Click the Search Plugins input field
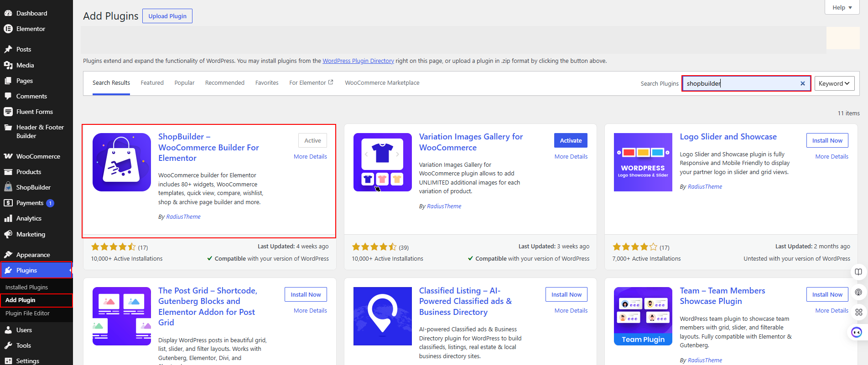Viewport: 868px width, 365px height. point(746,83)
